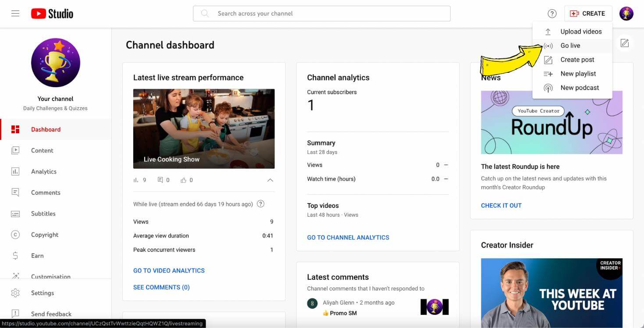Select Create post menu entry
Image resolution: width=644 pixels, height=328 pixels.
point(572,60)
